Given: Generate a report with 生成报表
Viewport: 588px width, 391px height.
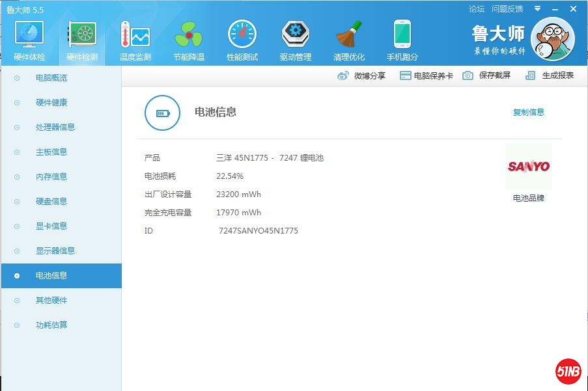Looking at the screenshot, I should pyautogui.click(x=550, y=75).
